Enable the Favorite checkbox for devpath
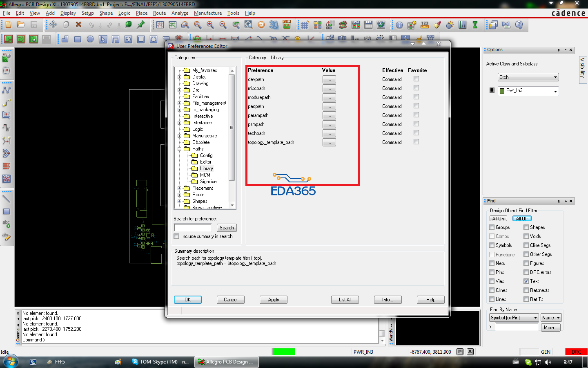588x368 pixels. coord(416,79)
